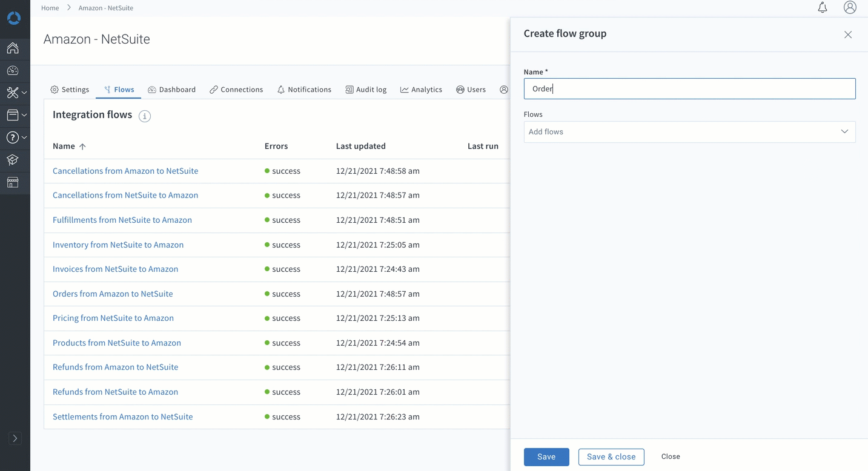View the Audit log tab
The height and width of the screenshot is (471, 868).
click(x=366, y=90)
